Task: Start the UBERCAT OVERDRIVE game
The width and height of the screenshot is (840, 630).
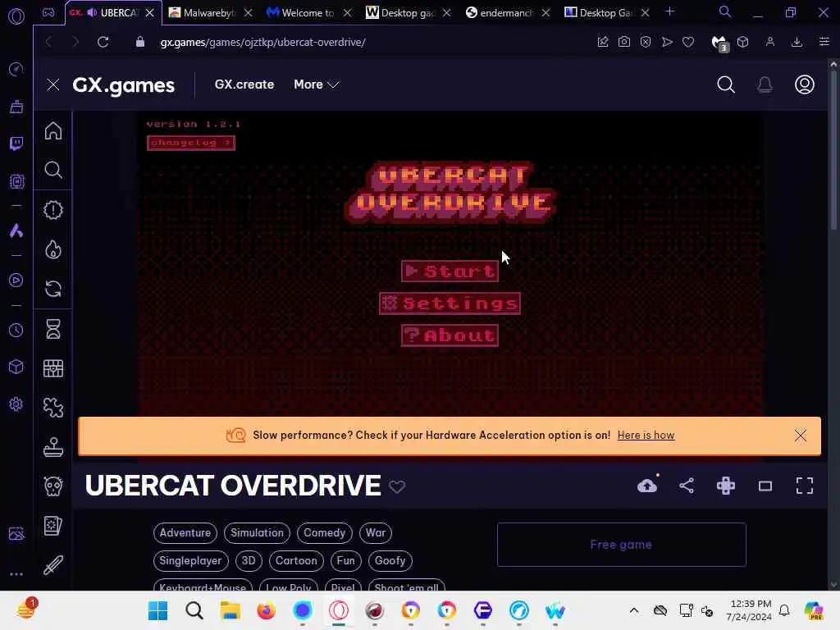Action: [450, 271]
